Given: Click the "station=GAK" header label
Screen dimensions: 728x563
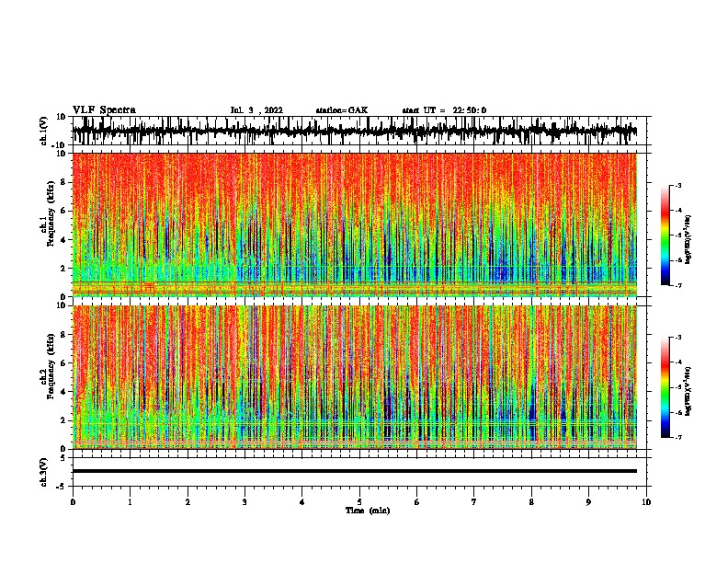Looking at the screenshot, I should (x=342, y=110).
